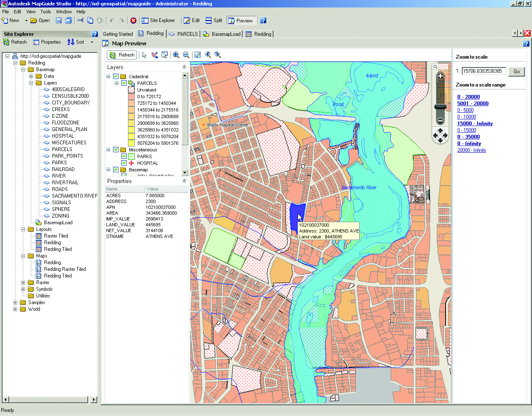Collapse the Cadastral group in legend
Viewport: 532px width, 416px height.
click(x=108, y=77)
